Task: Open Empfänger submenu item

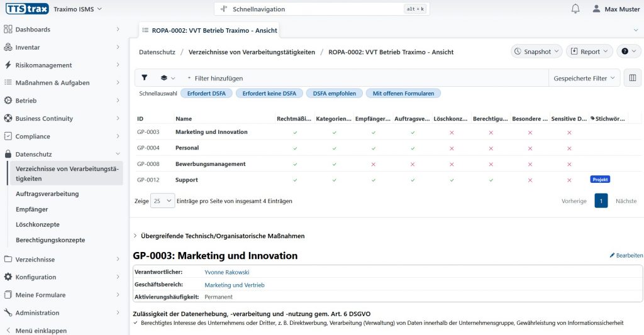Action: [x=31, y=209]
